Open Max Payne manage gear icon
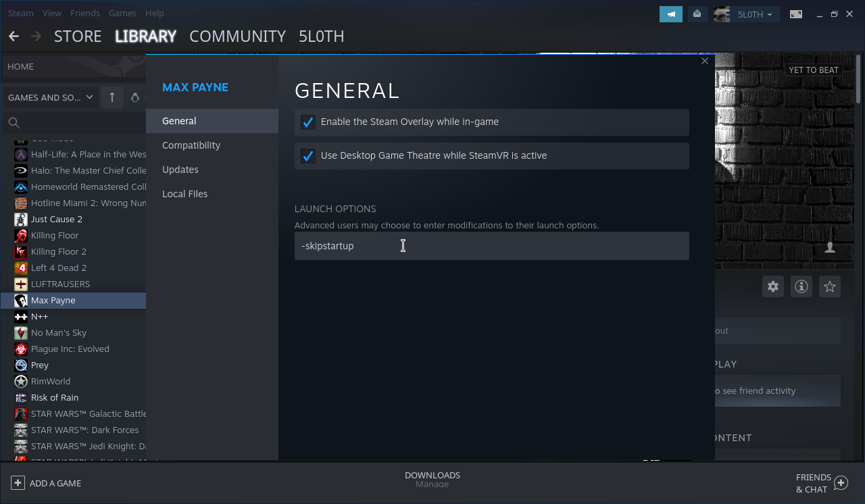This screenshot has height=504, width=865. point(773,286)
